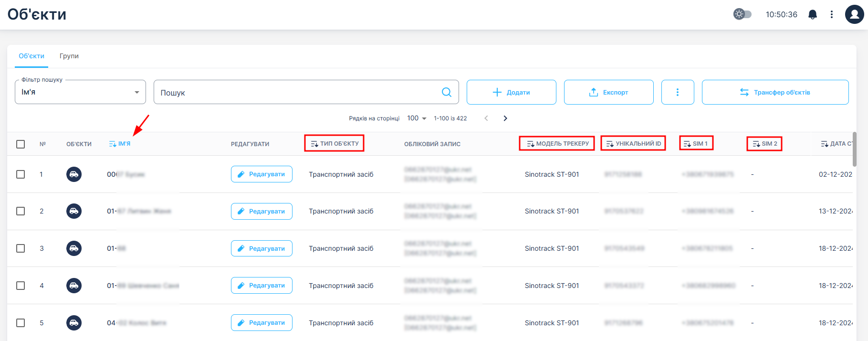868x341 pixels.
Task: Click date 02-12-202 in row 1
Action: pyautogui.click(x=836, y=174)
